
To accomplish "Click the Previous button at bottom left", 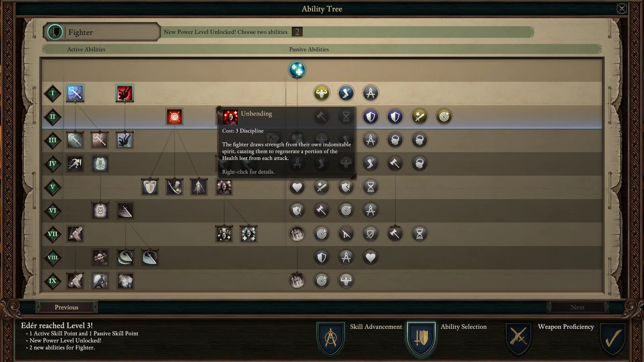I will click(66, 307).
